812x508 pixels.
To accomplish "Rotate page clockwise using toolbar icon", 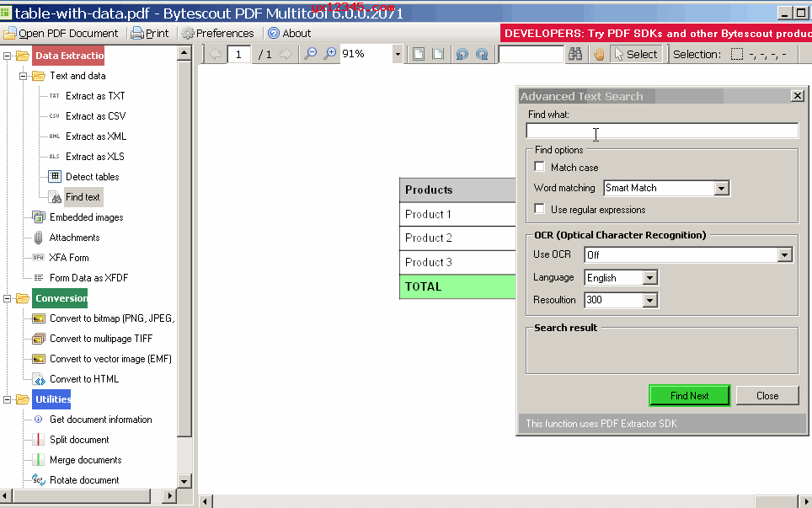I will coord(481,54).
